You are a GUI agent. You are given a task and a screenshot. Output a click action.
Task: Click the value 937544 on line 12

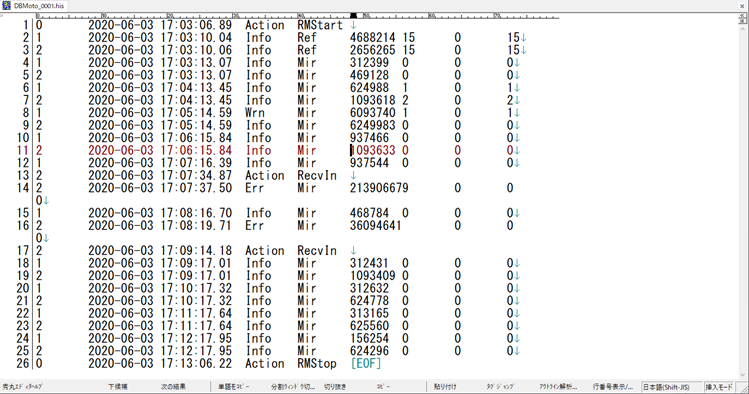pyautogui.click(x=369, y=163)
